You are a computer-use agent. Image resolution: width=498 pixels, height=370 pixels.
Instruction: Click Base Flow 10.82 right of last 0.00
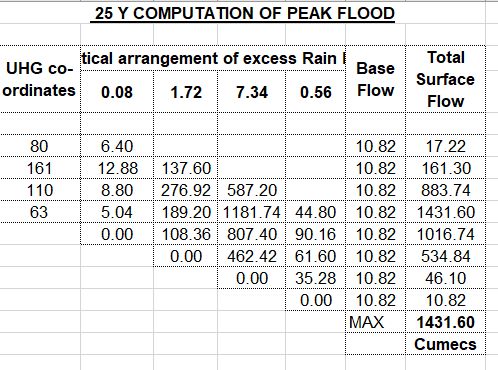coord(376,300)
